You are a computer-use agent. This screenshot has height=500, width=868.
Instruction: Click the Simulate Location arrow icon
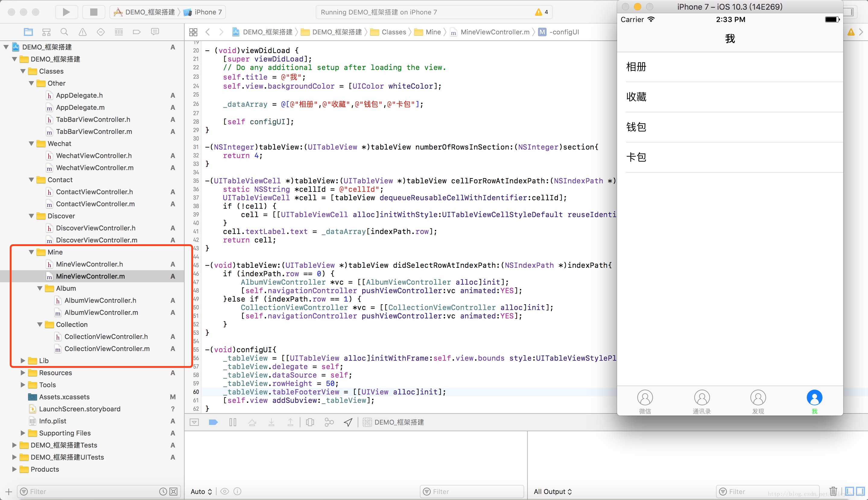click(x=348, y=422)
